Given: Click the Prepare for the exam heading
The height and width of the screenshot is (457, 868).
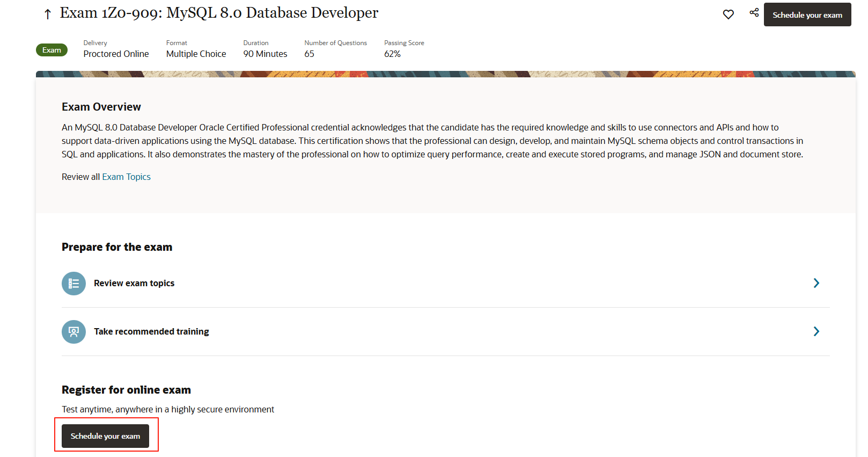Looking at the screenshot, I should coord(117,247).
